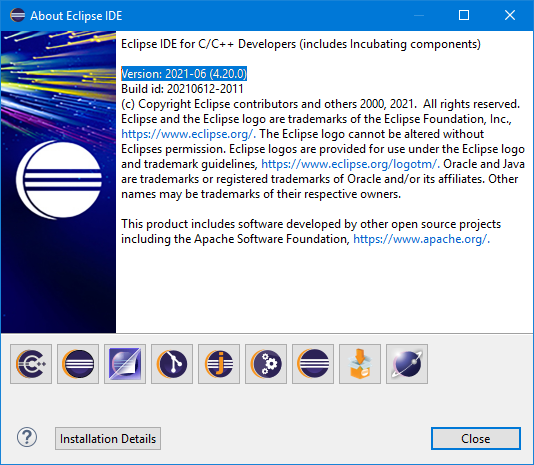This screenshot has width=534, height=465.
Task: Click the Build id: 20210612-2011 line
Action: [182, 89]
